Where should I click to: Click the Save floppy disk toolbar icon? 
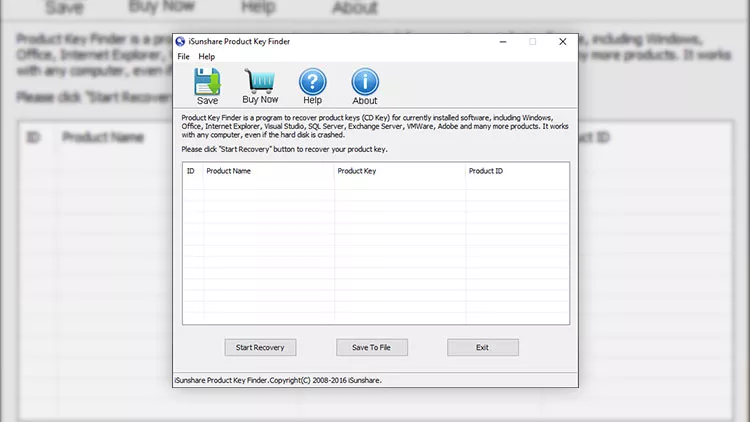coord(207,81)
